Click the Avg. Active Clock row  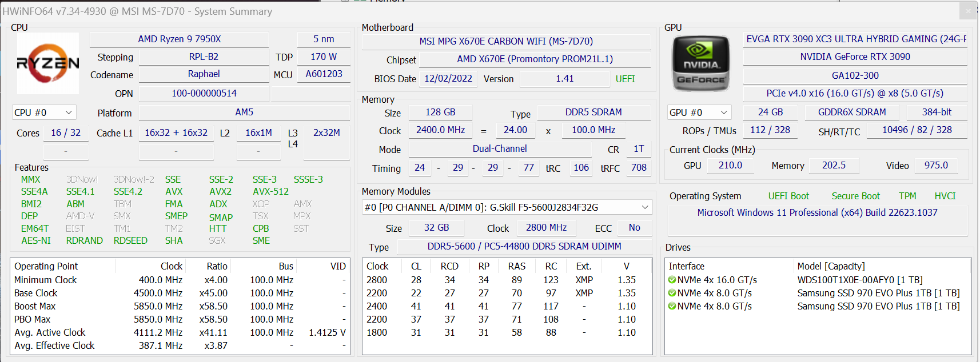tap(180, 333)
